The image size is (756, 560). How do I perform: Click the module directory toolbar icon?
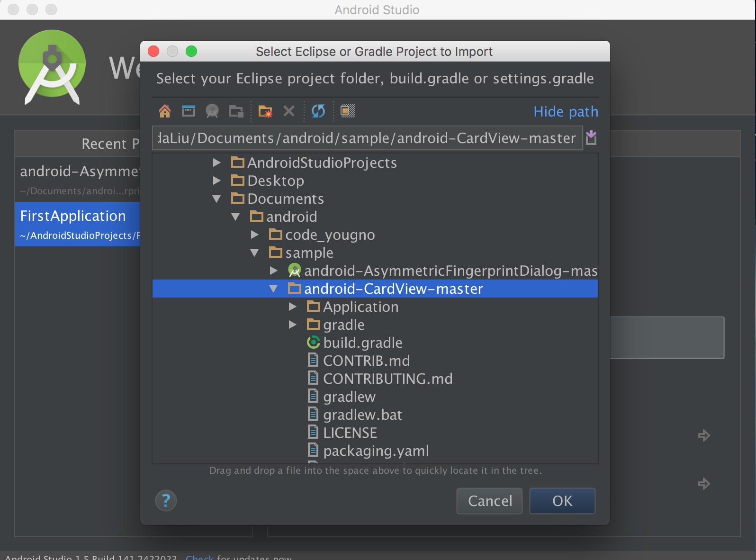click(x=236, y=111)
